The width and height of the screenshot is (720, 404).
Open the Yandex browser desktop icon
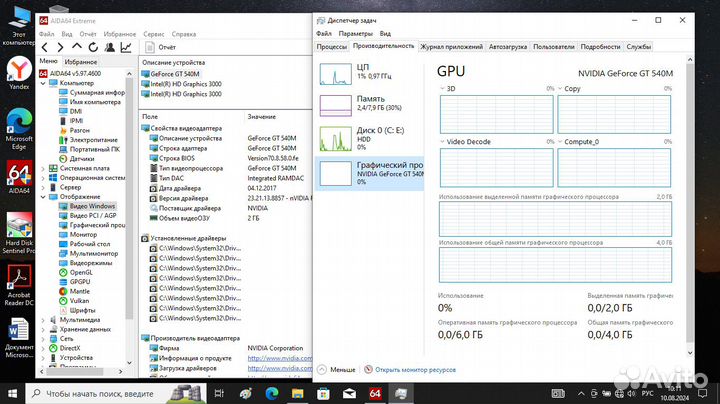click(x=19, y=73)
